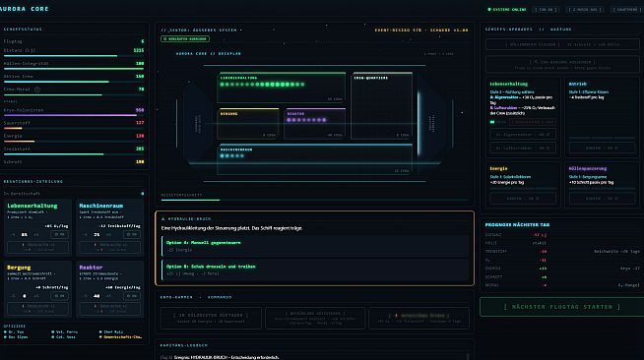Click the purple Kryo-Kolonisten status bar
This screenshot has height=360, width=644.
click(x=74, y=115)
